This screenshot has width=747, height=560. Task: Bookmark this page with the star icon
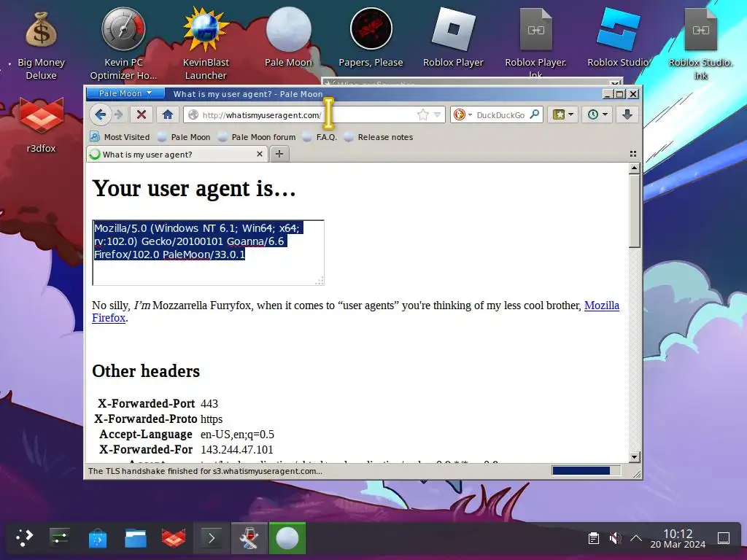422,114
